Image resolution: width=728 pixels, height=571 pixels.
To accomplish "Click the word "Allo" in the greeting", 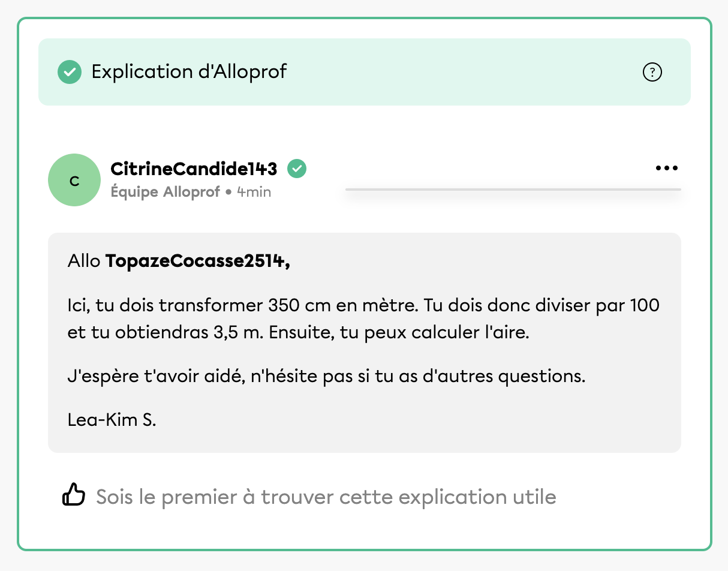I will point(84,262).
